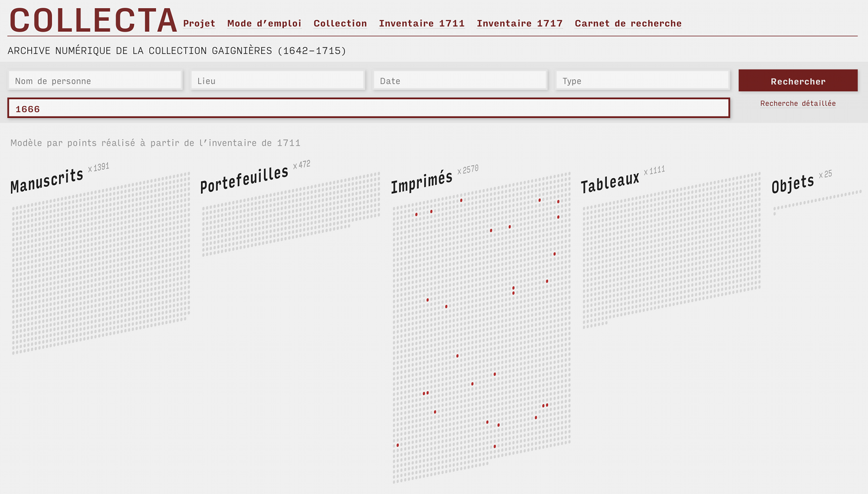The width and height of the screenshot is (868, 494).
Task: Select the Objets category heading
Action: pos(792,183)
